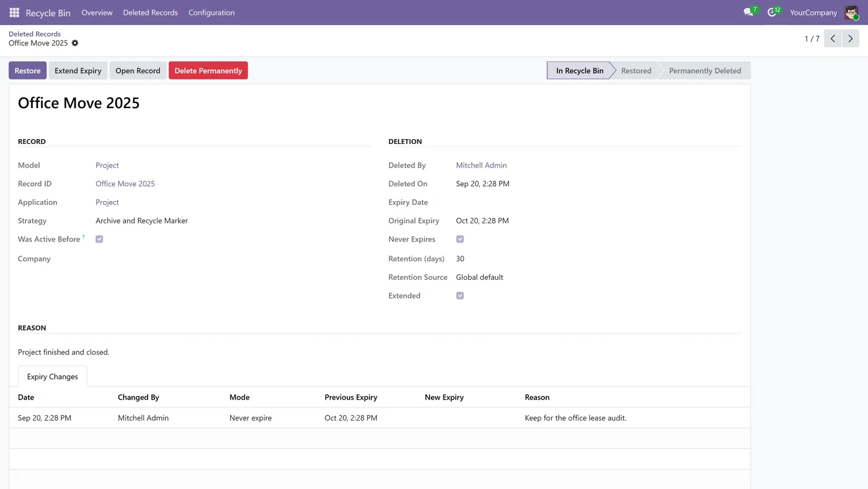Image resolution: width=868 pixels, height=489 pixels.
Task: Toggle the Extended checkbox
Action: [460, 295]
